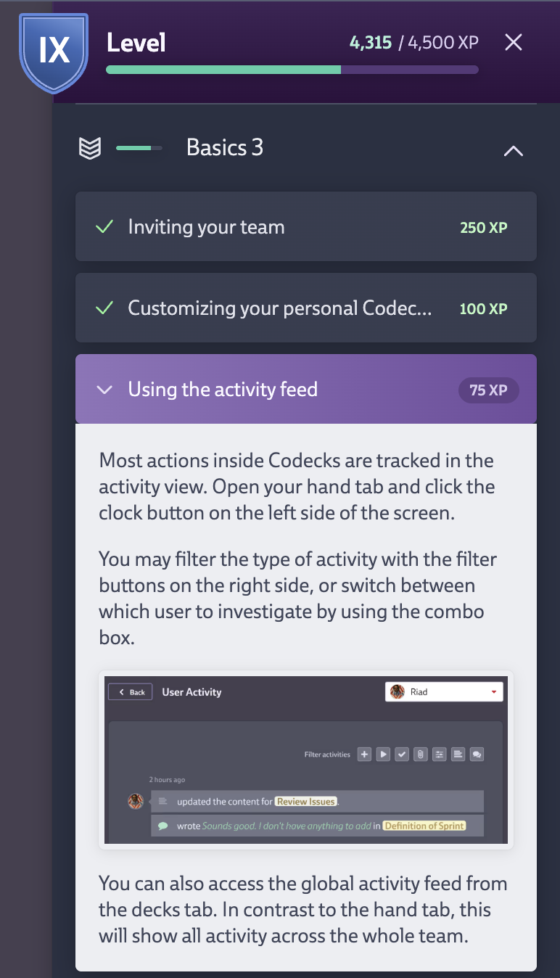Collapse the Using the activity feed lesson
Screen dimensions: 560x978
coord(104,390)
